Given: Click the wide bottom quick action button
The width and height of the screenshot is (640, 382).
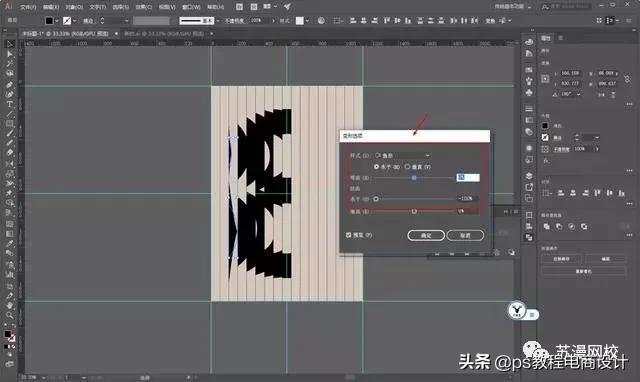Looking at the screenshot, I should [x=584, y=271].
